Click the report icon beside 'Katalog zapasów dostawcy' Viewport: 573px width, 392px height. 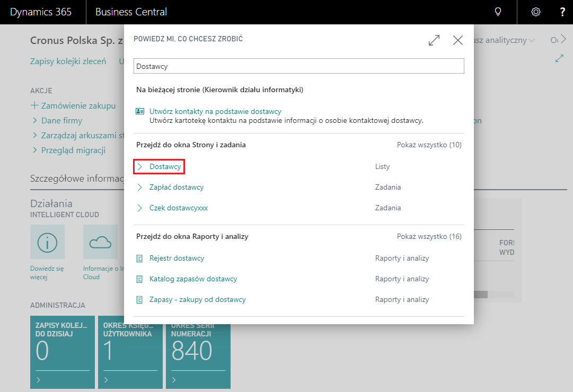coord(139,279)
